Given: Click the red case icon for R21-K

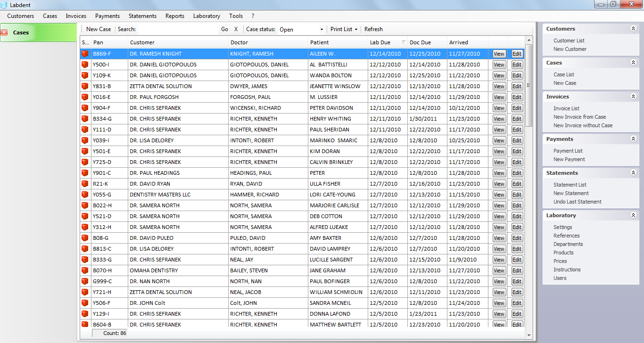Looking at the screenshot, I should point(85,184).
